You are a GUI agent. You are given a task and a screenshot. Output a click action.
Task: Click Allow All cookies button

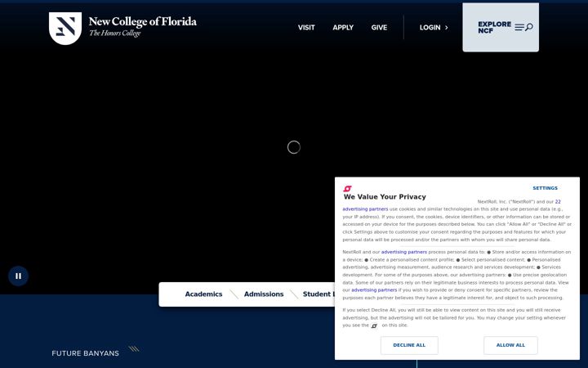point(510,345)
